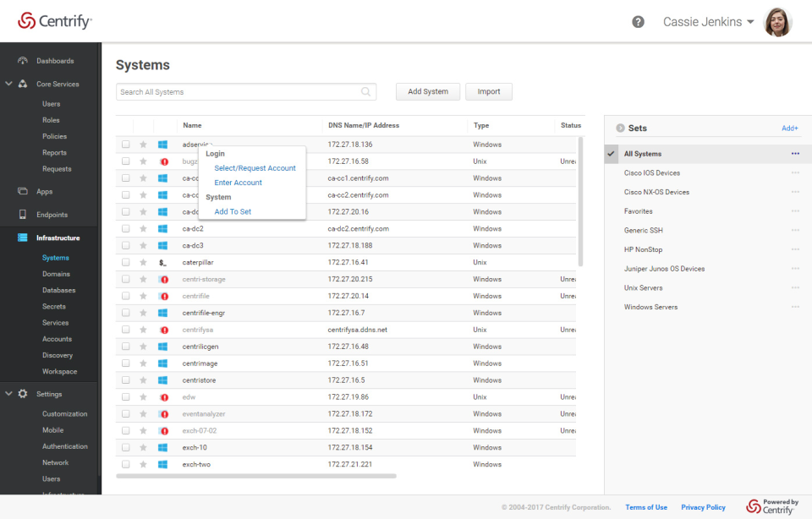Open the All Systems set ellipsis menu
The height and width of the screenshot is (519, 812).
(x=795, y=154)
